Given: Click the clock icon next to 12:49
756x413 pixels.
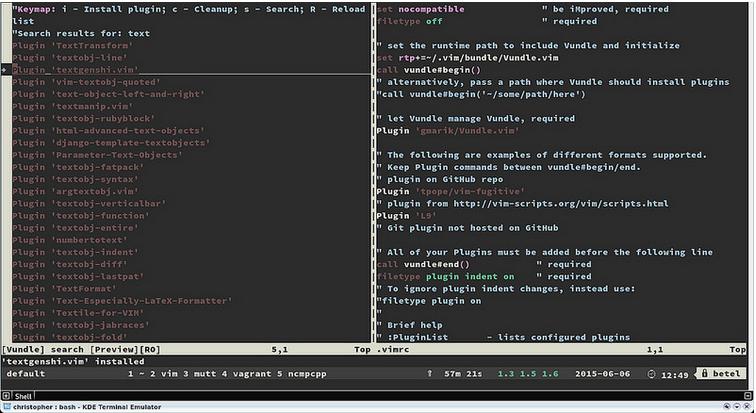Looking at the screenshot, I should 652,374.
